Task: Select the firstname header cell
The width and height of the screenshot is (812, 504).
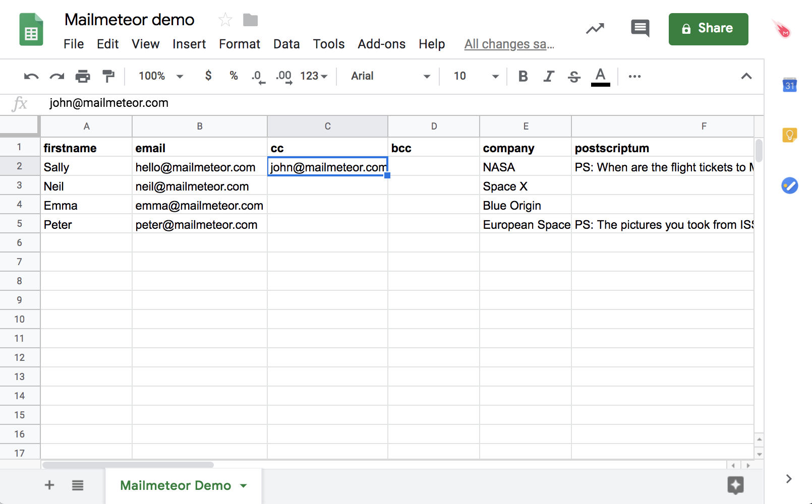Action: tap(86, 148)
